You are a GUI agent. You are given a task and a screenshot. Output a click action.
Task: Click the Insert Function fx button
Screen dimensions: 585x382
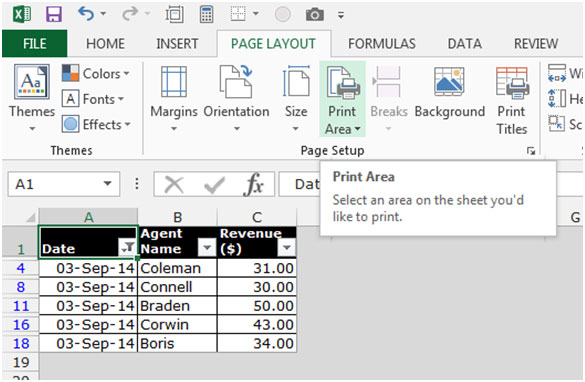pos(253,185)
